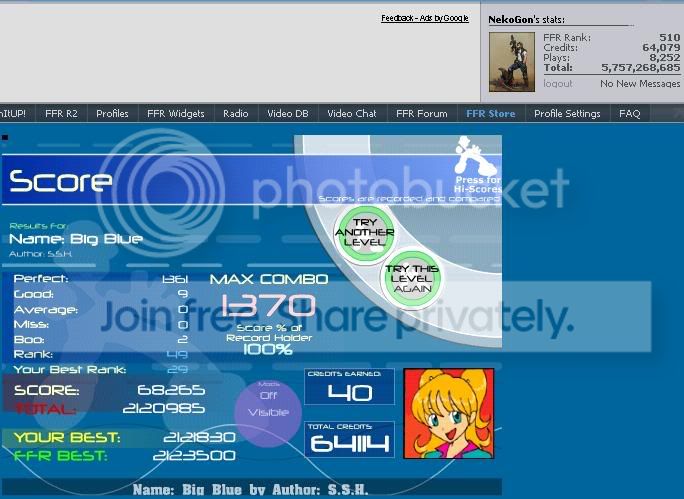This screenshot has height=499, width=684.
Task: Check the No New Messages link
Action: click(640, 84)
